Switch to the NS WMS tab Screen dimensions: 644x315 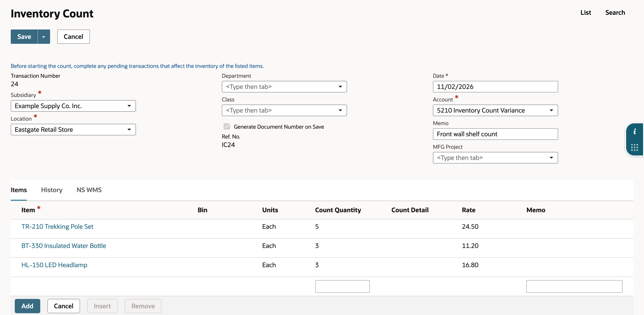click(x=89, y=190)
